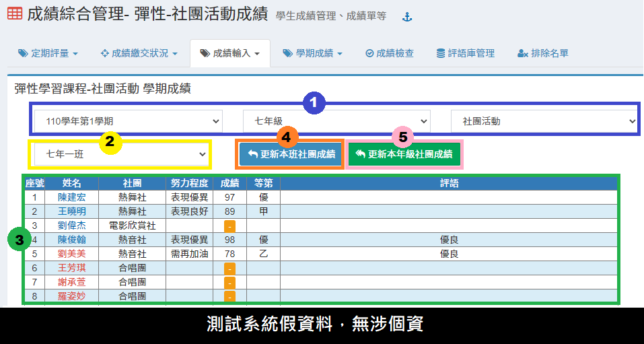Go to 成績檢查 page
The height and width of the screenshot is (344, 644).
pos(390,53)
